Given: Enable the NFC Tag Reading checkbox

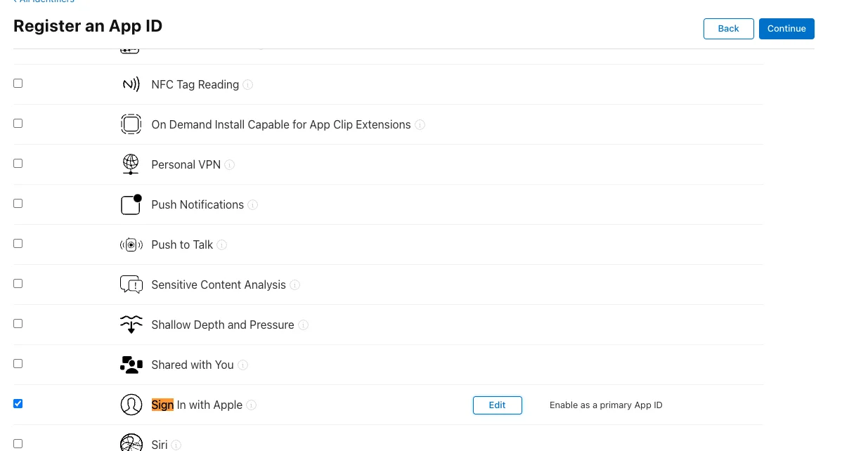Looking at the screenshot, I should [x=18, y=83].
